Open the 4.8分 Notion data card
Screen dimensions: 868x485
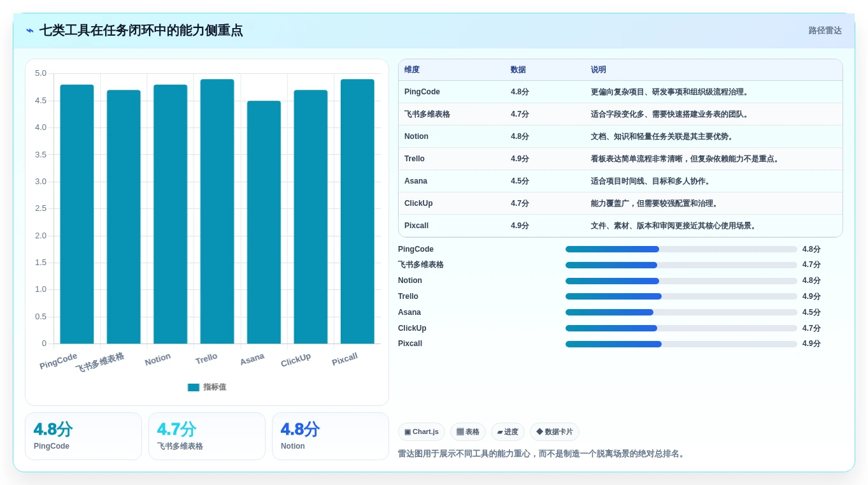pos(331,437)
